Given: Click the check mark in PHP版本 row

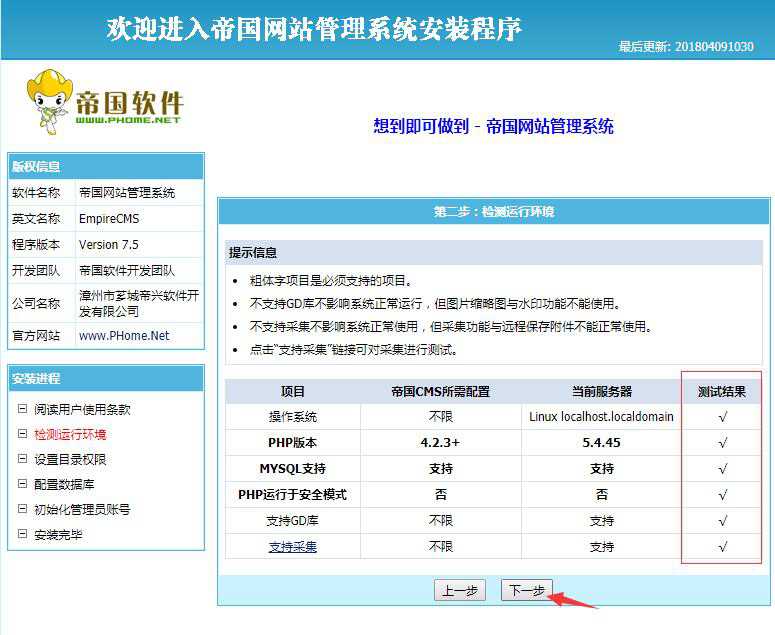Looking at the screenshot, I should click(x=723, y=443).
